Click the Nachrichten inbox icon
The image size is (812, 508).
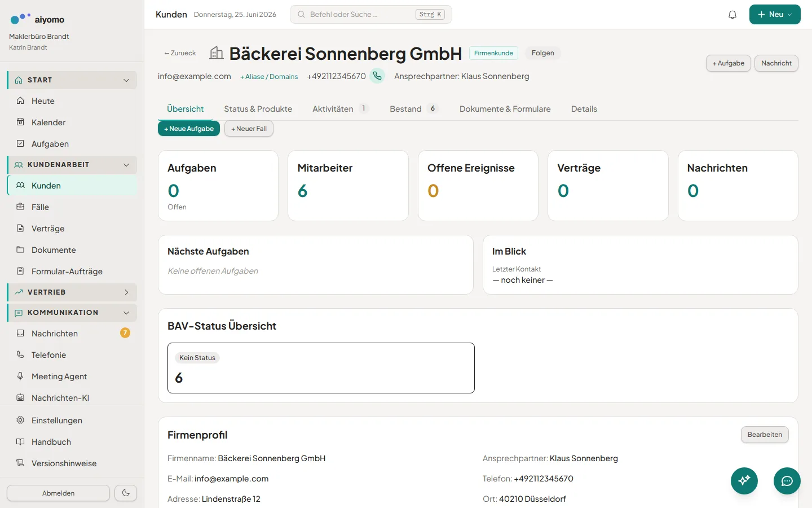[20, 333]
